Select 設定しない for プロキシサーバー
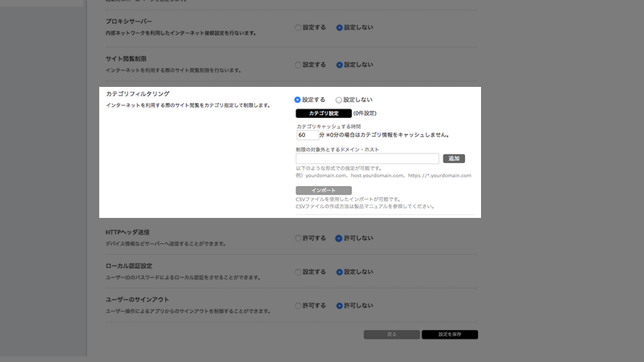The width and height of the screenshot is (644, 362). point(339,28)
